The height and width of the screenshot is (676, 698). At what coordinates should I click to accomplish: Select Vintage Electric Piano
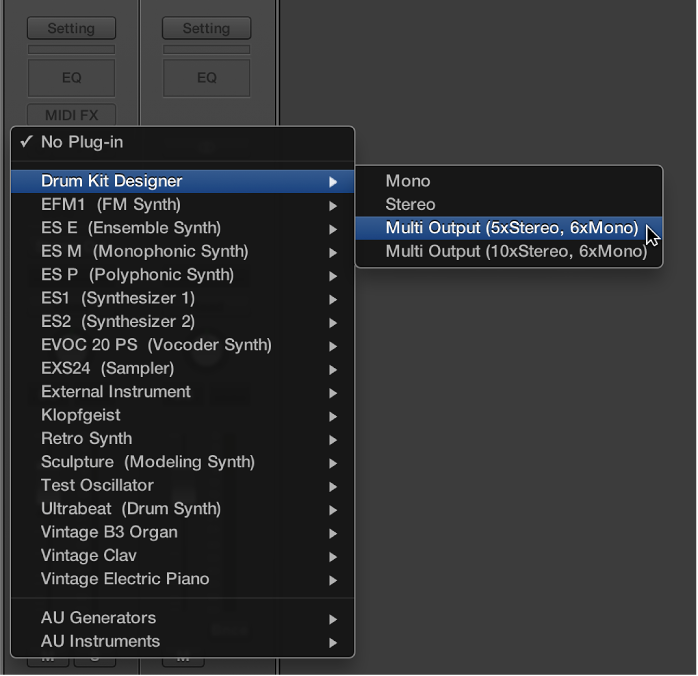coord(183,579)
